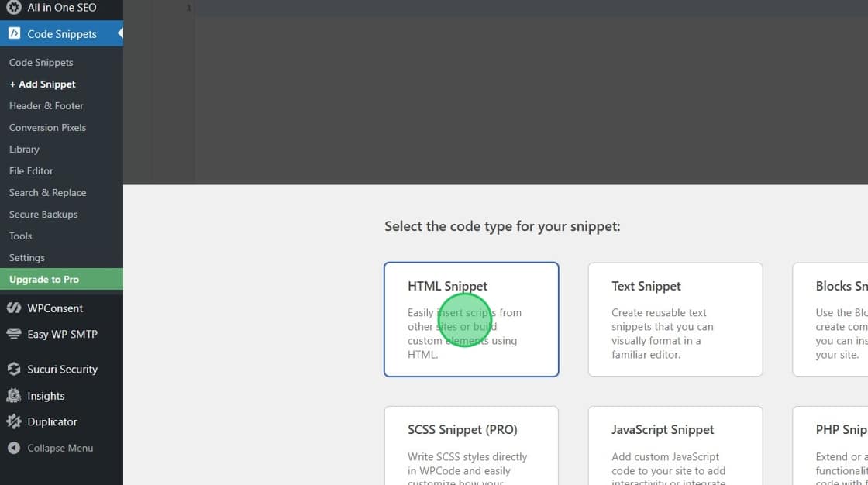Collapse the admin sidebar menu
This screenshot has height=485, width=868.
pyautogui.click(x=51, y=449)
